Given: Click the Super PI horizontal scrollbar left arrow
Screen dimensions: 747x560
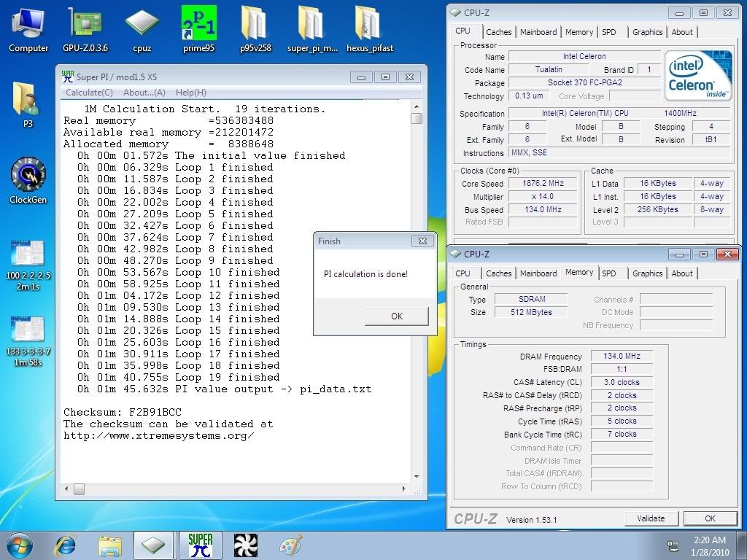Looking at the screenshot, I should click(66, 489).
